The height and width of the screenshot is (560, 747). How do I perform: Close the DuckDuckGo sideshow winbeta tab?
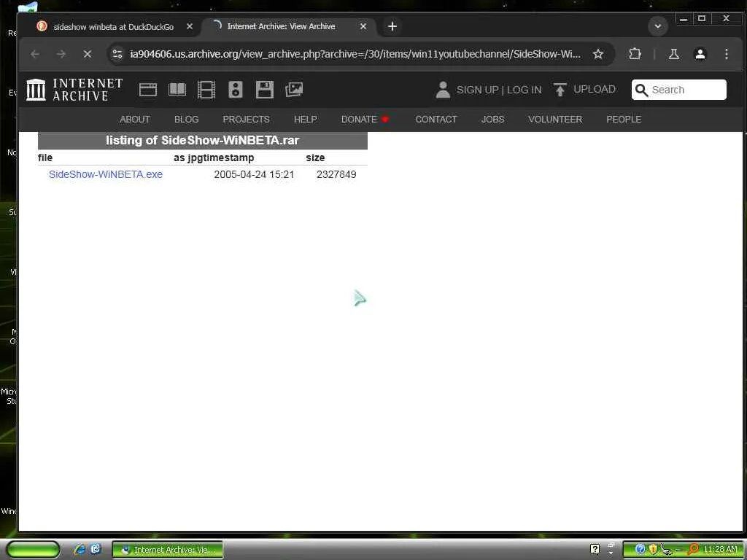(x=190, y=27)
